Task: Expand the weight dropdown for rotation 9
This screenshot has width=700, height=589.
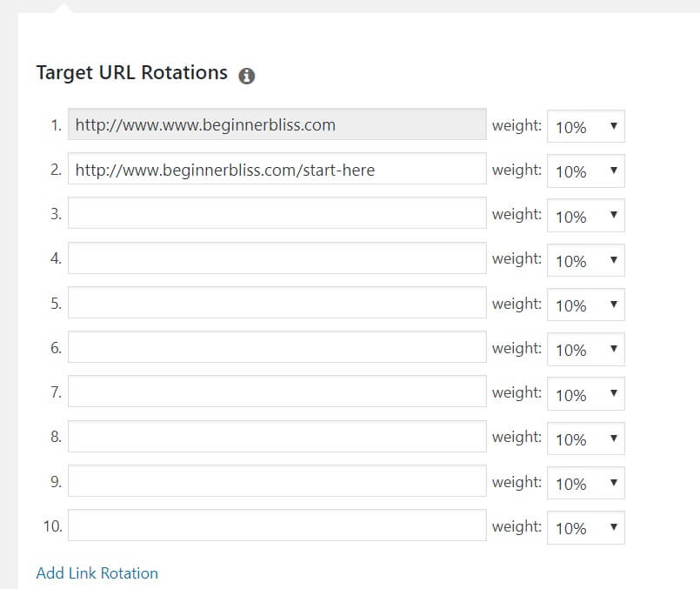Action: [x=585, y=483]
